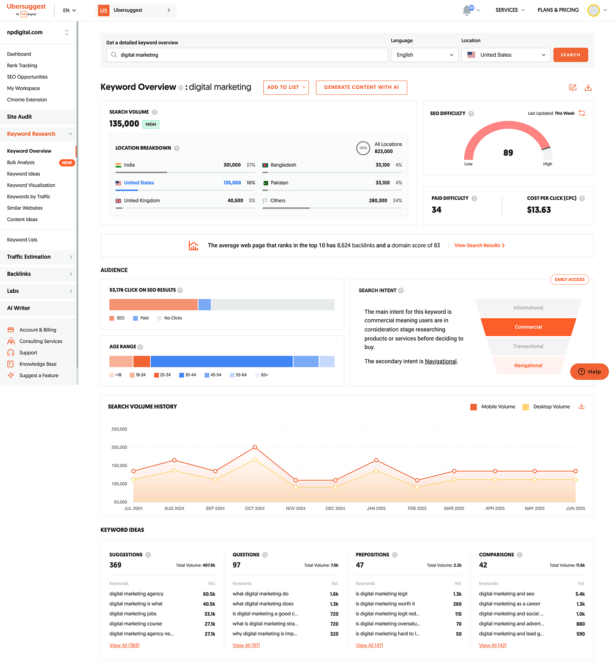Click the Account & Billing card icon

click(x=11, y=330)
